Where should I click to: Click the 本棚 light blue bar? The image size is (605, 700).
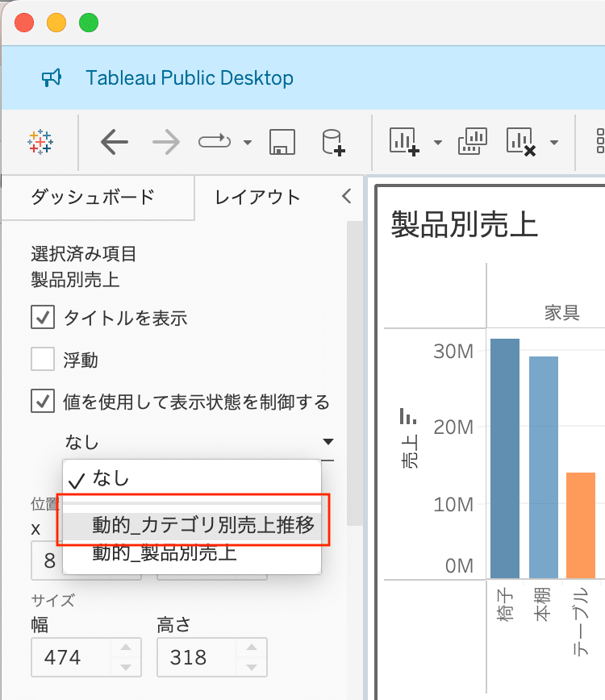click(544, 468)
